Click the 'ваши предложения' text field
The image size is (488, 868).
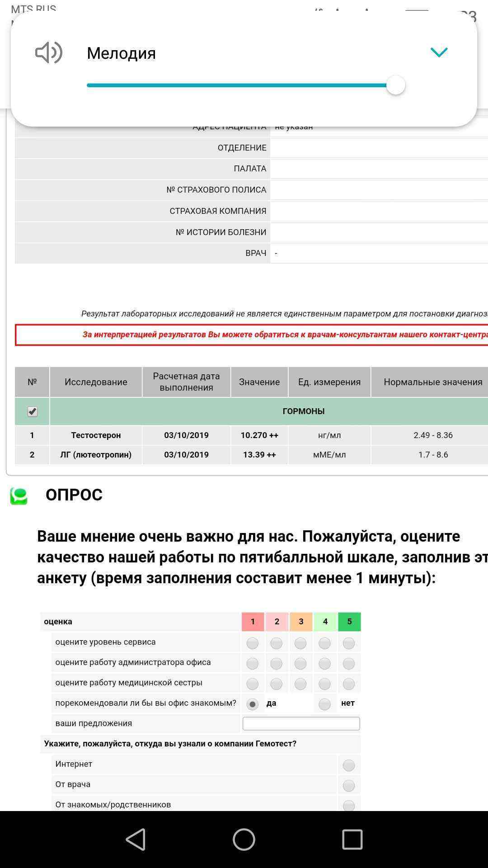pyautogui.click(x=301, y=723)
